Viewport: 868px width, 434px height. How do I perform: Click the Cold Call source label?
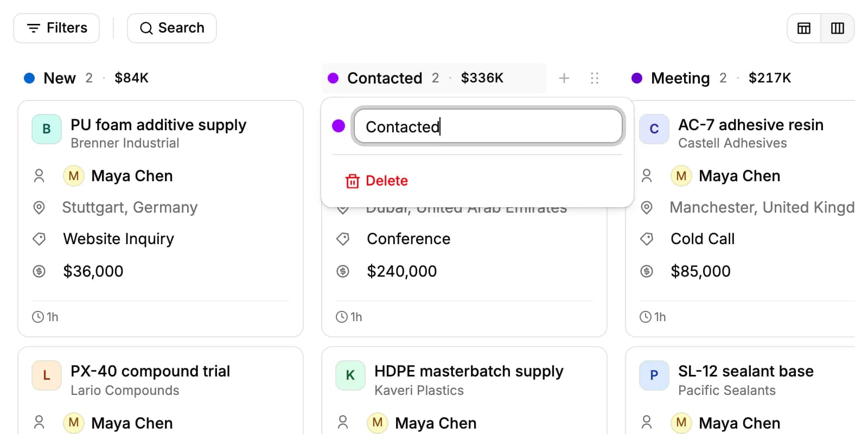(703, 239)
